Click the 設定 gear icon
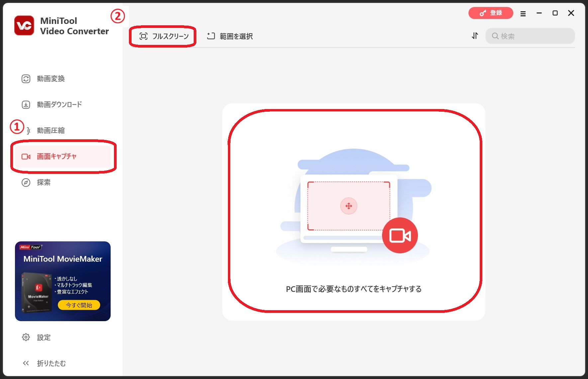 pos(26,337)
